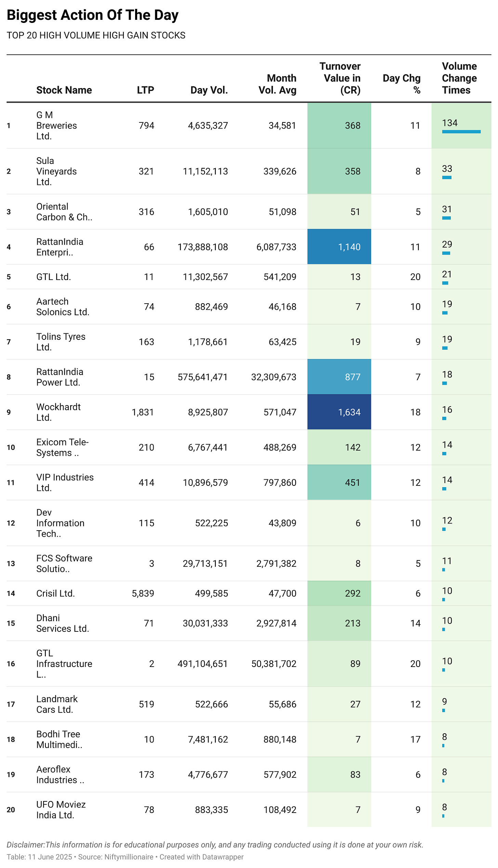Click the 877 turnover cell
The image size is (498, 868).
point(339,377)
